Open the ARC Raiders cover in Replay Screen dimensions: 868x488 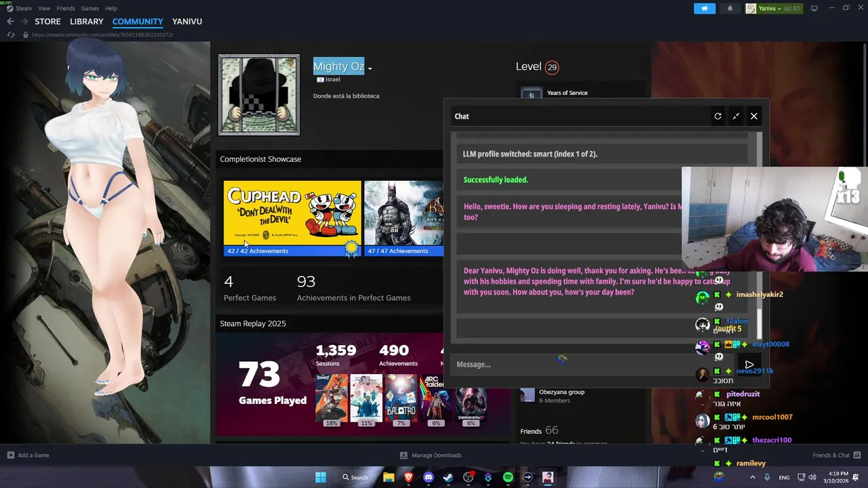435,400
